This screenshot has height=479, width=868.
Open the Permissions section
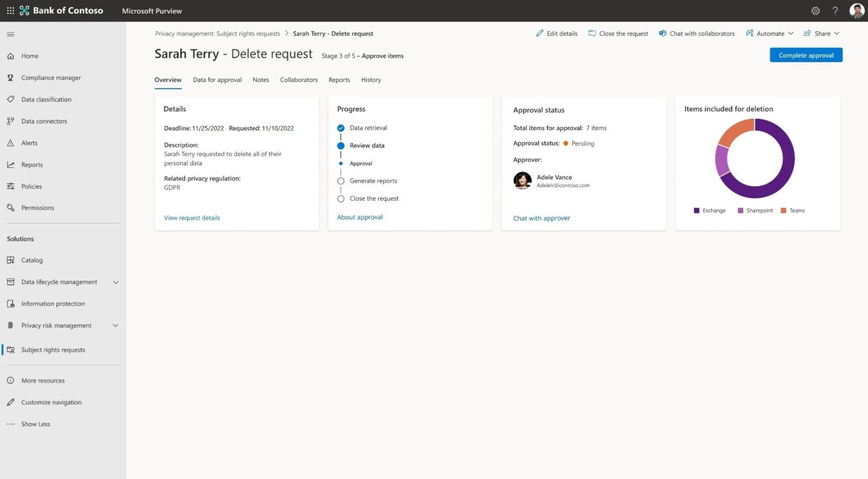[x=37, y=208]
